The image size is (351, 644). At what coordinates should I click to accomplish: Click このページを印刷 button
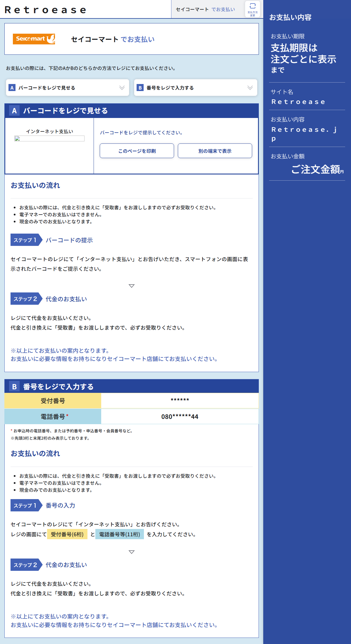137,151
